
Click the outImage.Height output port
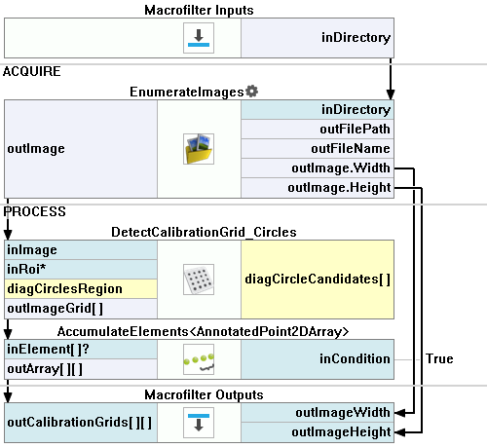pos(318,188)
